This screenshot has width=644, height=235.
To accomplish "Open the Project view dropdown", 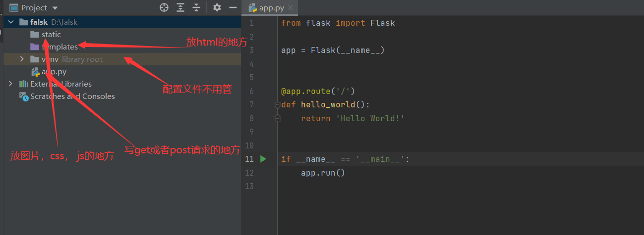I will pos(55,8).
